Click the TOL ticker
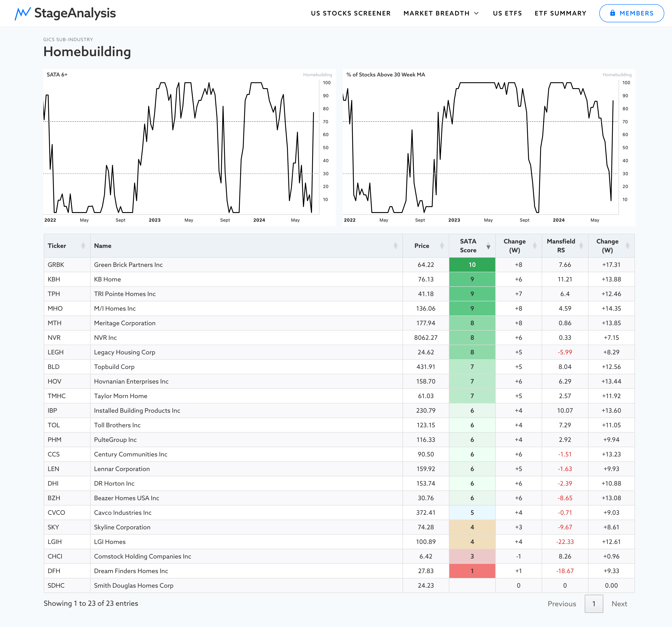672x627 pixels. pos(53,425)
